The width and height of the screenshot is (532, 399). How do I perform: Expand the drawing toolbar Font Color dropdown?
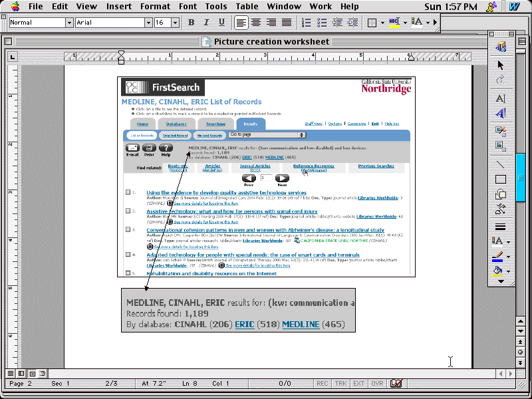pos(508,242)
